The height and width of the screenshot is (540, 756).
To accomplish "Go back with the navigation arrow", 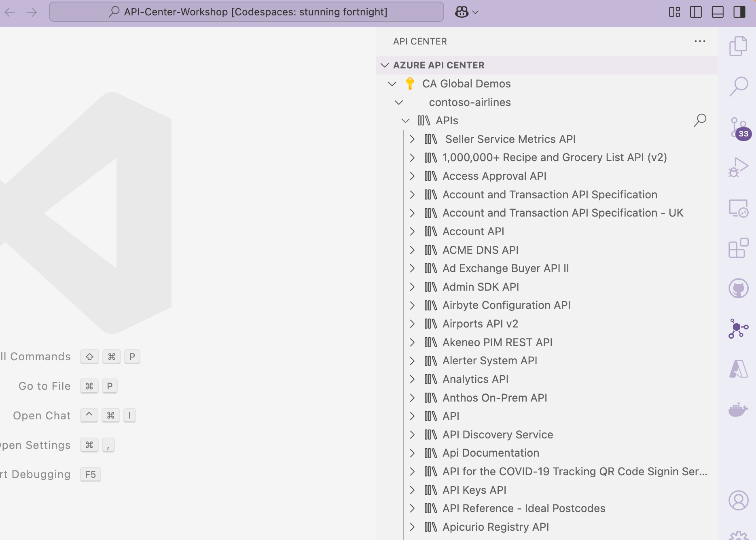I will click(10, 12).
